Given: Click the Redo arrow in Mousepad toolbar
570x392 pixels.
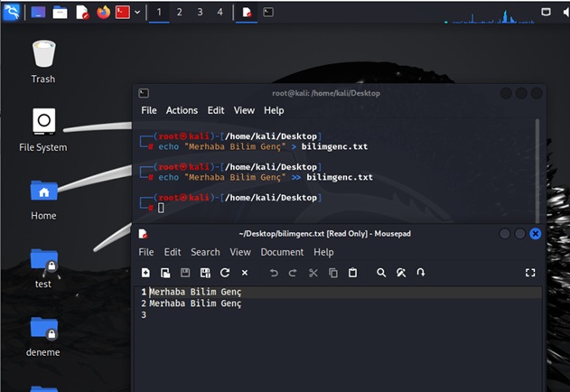Looking at the screenshot, I should pos(293,273).
